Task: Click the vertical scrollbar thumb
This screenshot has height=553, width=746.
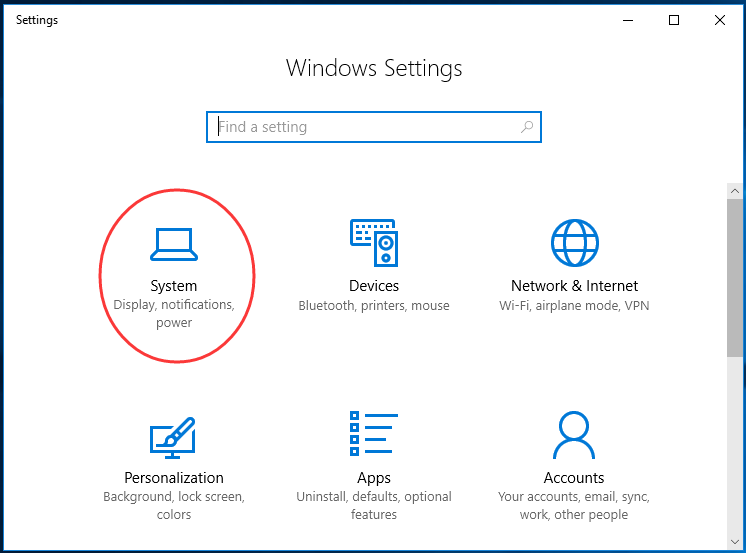Action: click(x=735, y=278)
